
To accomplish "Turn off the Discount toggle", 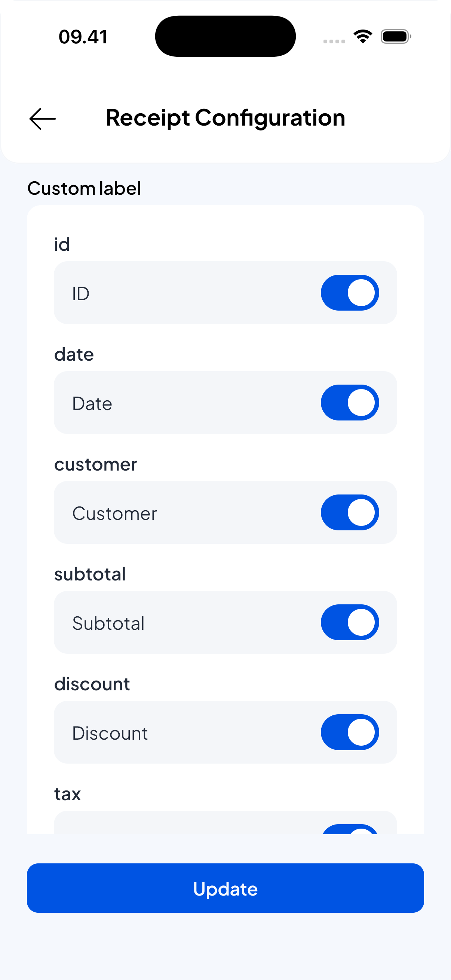I will click(350, 732).
